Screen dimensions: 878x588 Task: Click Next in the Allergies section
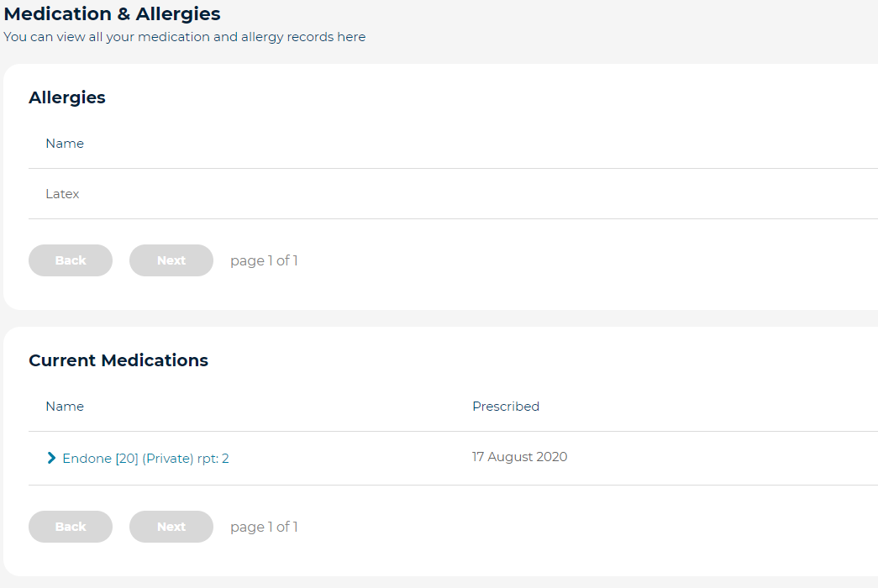tap(171, 260)
